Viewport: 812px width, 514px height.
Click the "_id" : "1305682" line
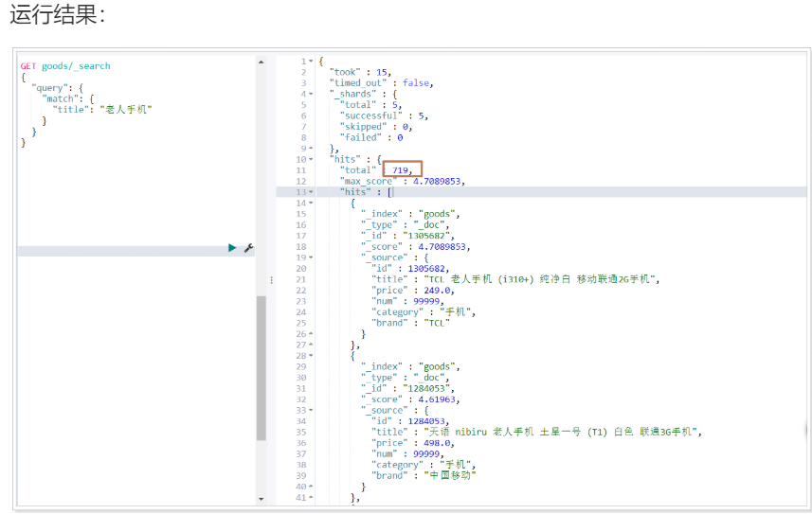pos(407,236)
